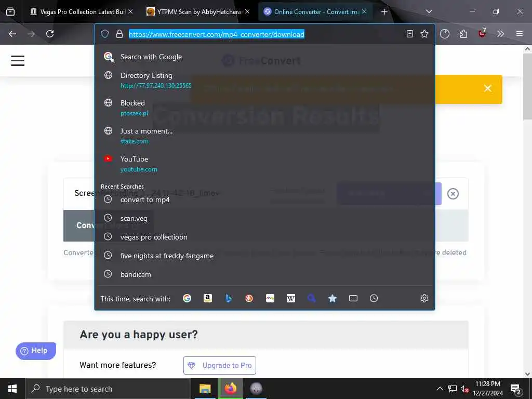This screenshot has width=532, height=399.
Task: Click the site security padlock
Action: coord(119,34)
